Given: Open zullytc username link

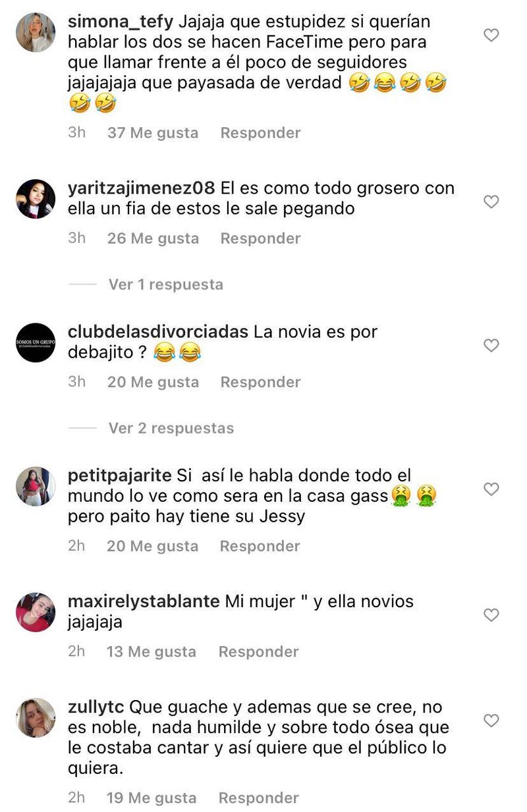Looking at the screenshot, I should click(96, 707).
